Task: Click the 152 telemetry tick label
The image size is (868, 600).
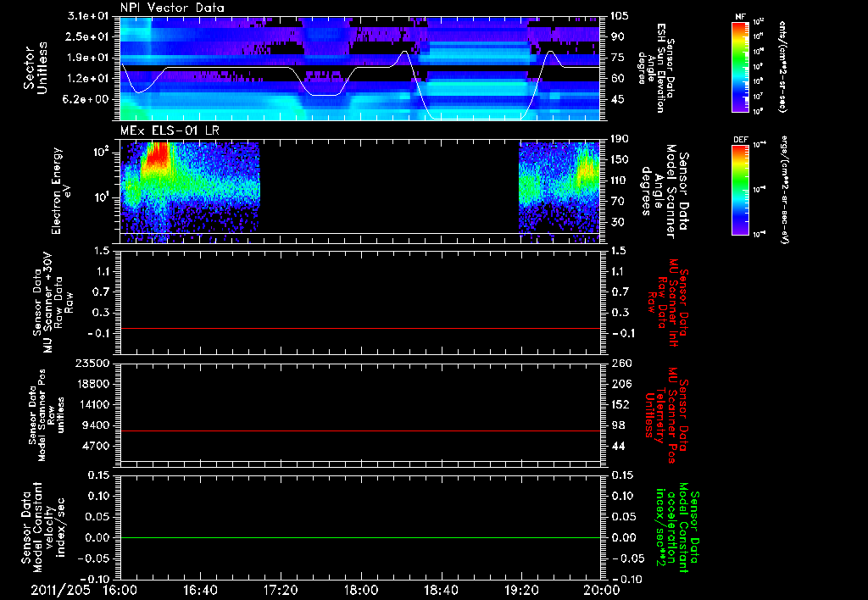Action: 620,404
